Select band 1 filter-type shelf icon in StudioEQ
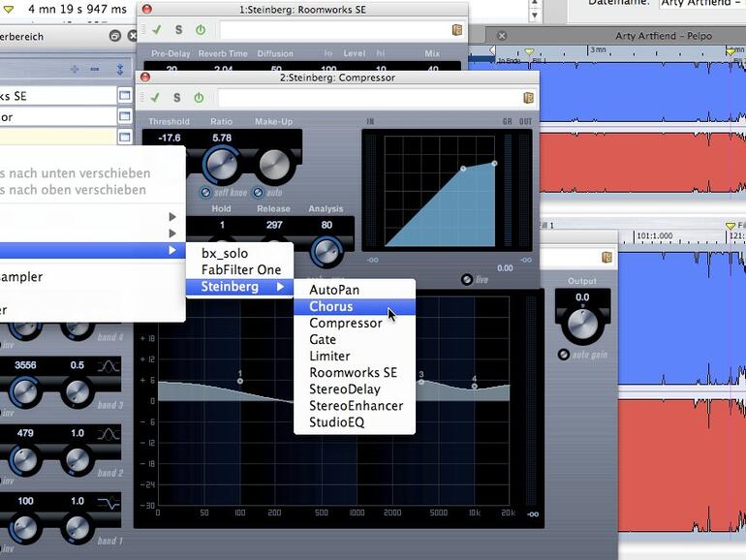746x560 pixels. point(109,503)
